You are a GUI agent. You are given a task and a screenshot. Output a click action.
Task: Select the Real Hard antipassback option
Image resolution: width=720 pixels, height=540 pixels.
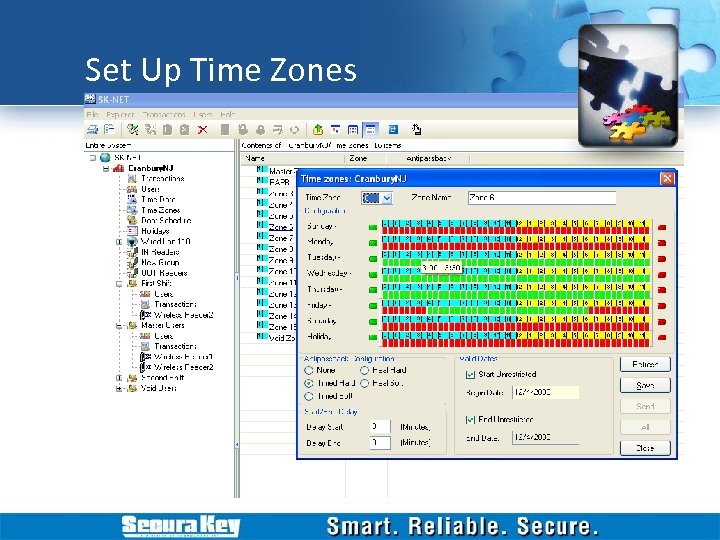(x=365, y=370)
